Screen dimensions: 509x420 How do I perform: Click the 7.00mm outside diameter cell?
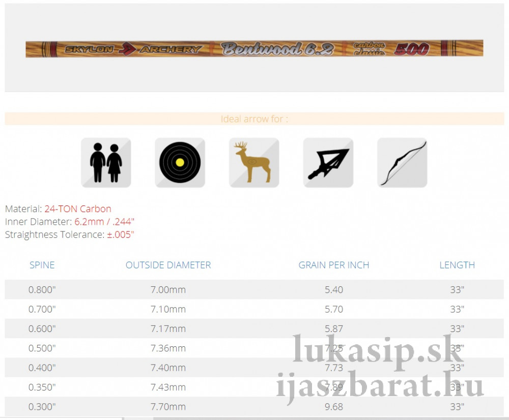[x=168, y=290]
